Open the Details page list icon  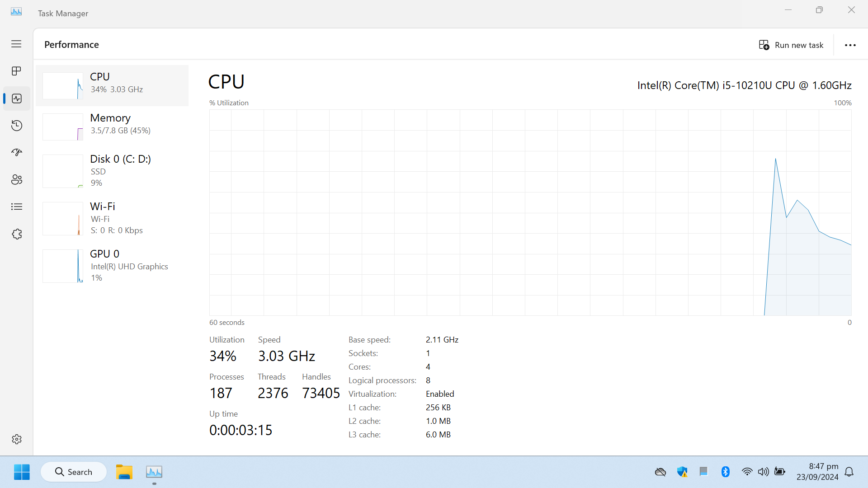[17, 206]
